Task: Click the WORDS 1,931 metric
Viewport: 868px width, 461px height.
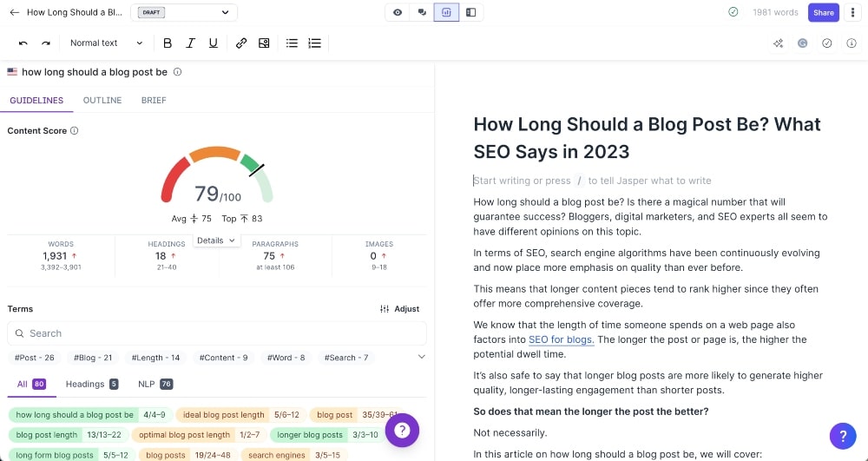Action: click(x=61, y=255)
